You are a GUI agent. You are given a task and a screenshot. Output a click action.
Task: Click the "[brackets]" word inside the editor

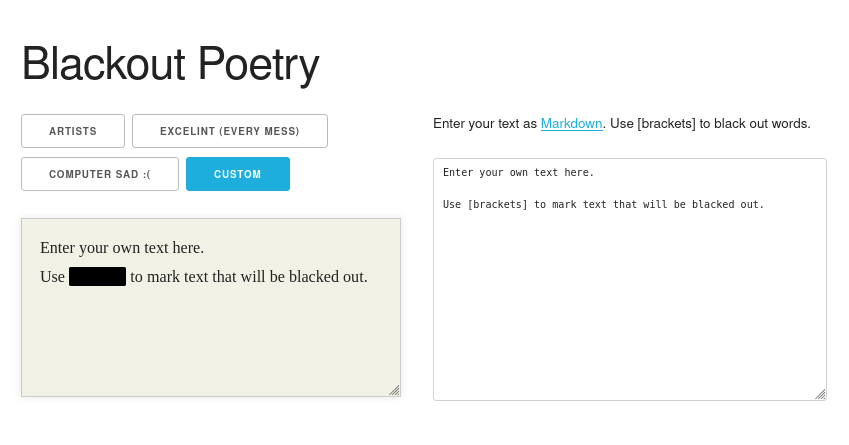(x=497, y=205)
